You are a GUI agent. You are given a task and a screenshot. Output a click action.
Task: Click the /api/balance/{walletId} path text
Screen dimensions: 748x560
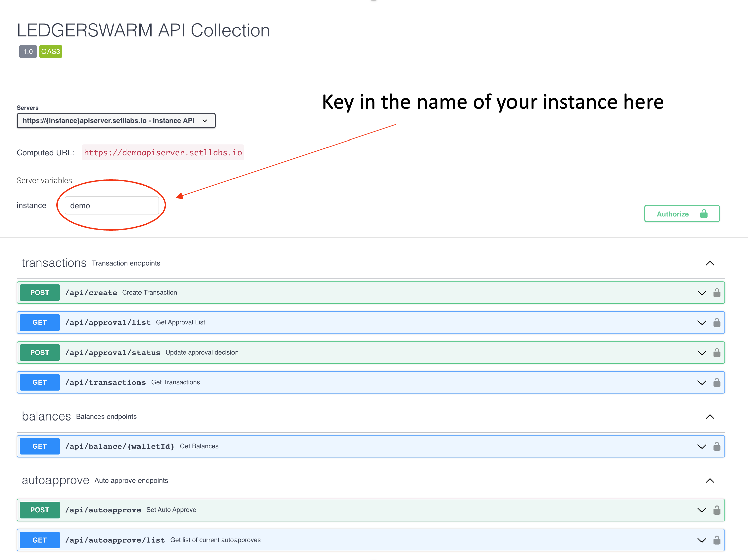(120, 446)
